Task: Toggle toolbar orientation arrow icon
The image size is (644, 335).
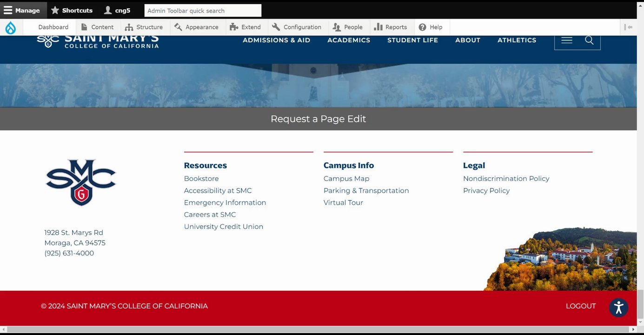Action: click(x=629, y=27)
